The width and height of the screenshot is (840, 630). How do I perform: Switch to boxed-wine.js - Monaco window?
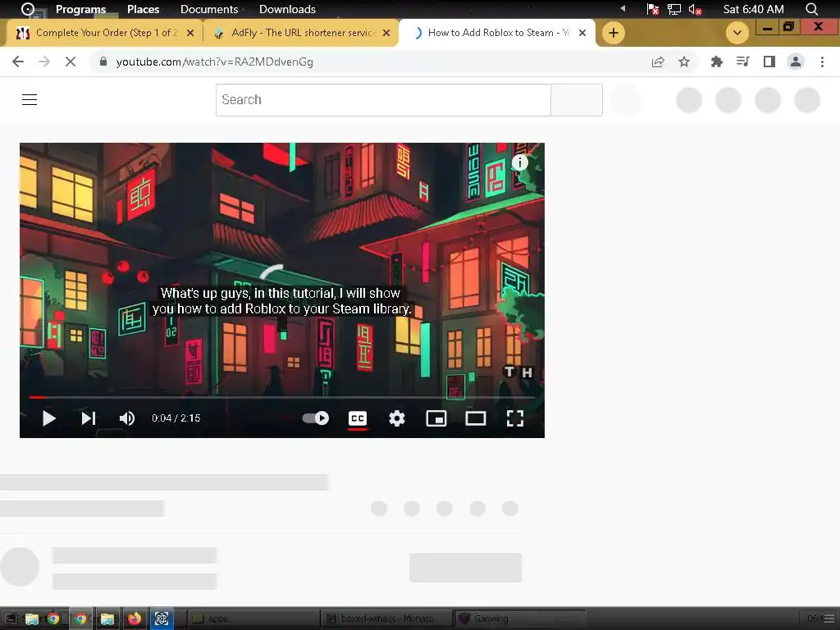pyautogui.click(x=387, y=619)
